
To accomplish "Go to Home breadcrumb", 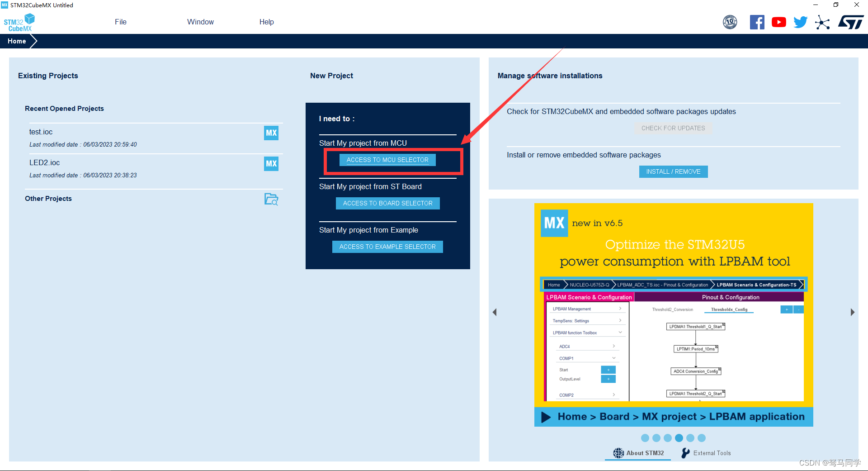I will pos(17,41).
